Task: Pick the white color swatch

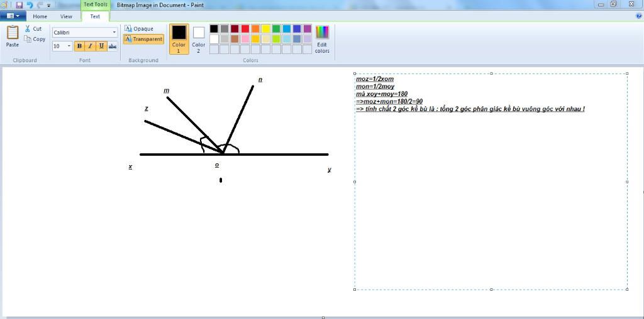Action: click(x=214, y=39)
